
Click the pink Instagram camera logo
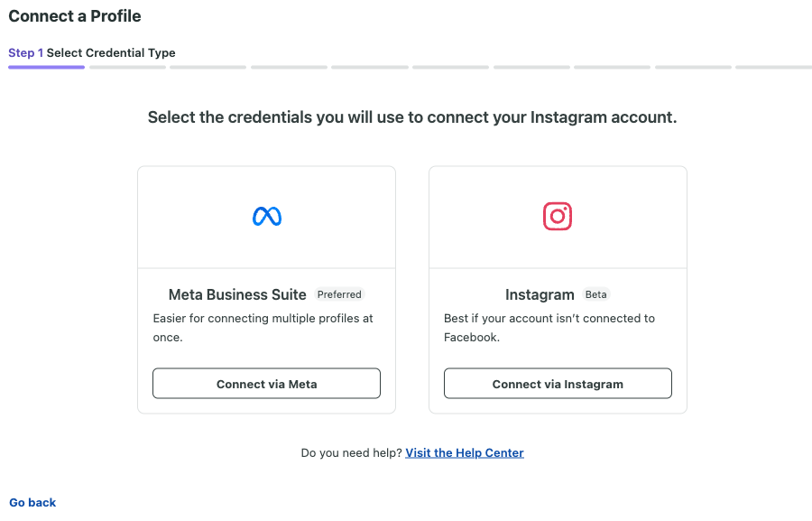[x=558, y=216]
